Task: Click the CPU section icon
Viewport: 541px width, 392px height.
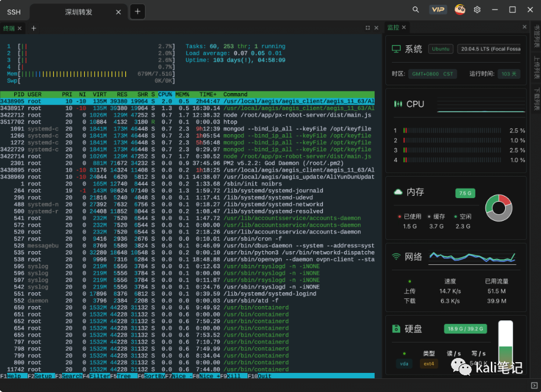Action: tap(398, 104)
